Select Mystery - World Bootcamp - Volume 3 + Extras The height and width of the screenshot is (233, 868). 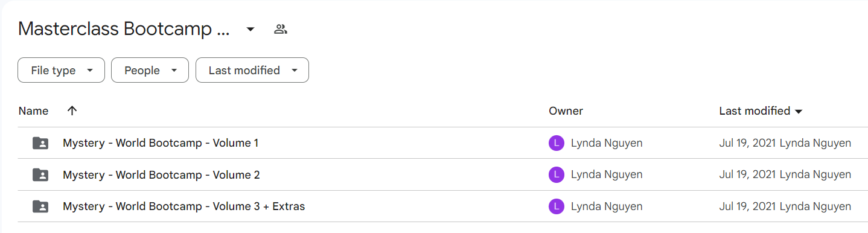183,206
